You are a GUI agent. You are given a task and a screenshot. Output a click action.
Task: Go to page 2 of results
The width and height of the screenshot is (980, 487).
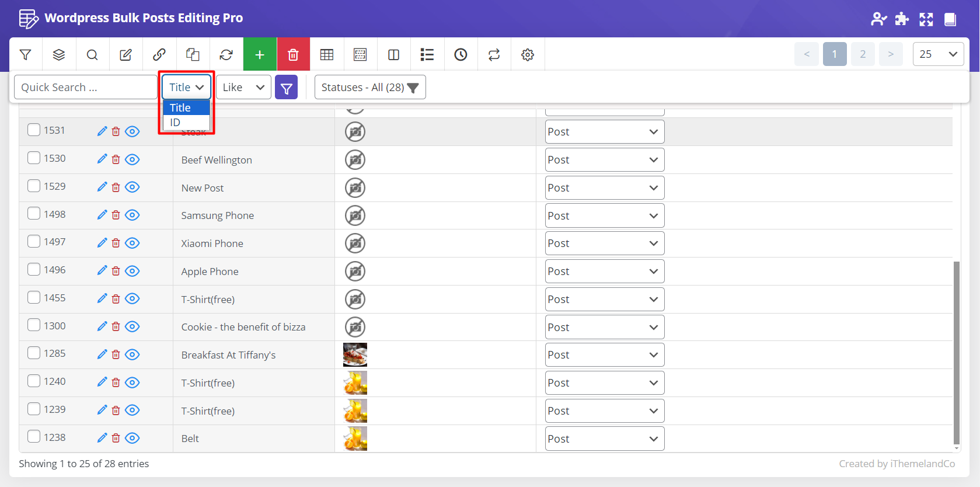(862, 54)
